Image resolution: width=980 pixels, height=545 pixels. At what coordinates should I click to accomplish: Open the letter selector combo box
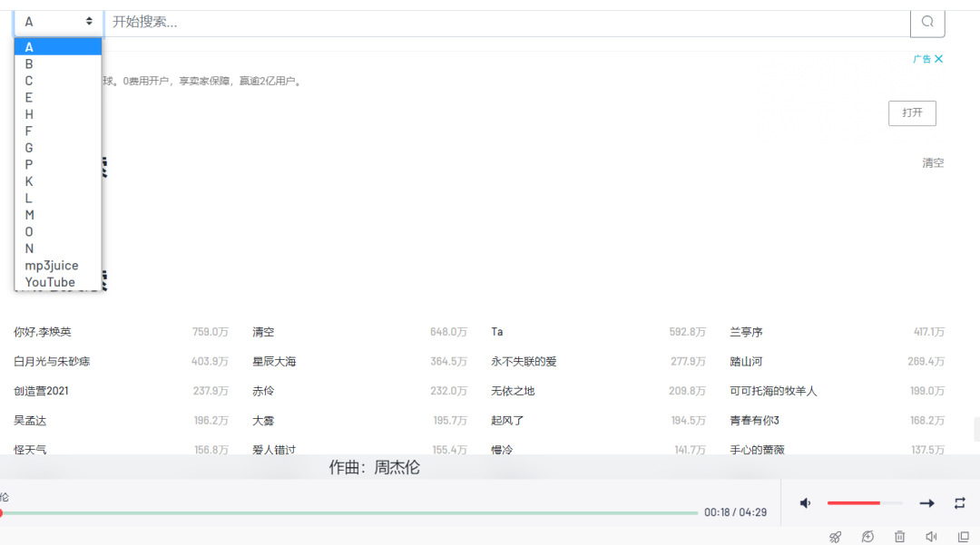pos(58,20)
